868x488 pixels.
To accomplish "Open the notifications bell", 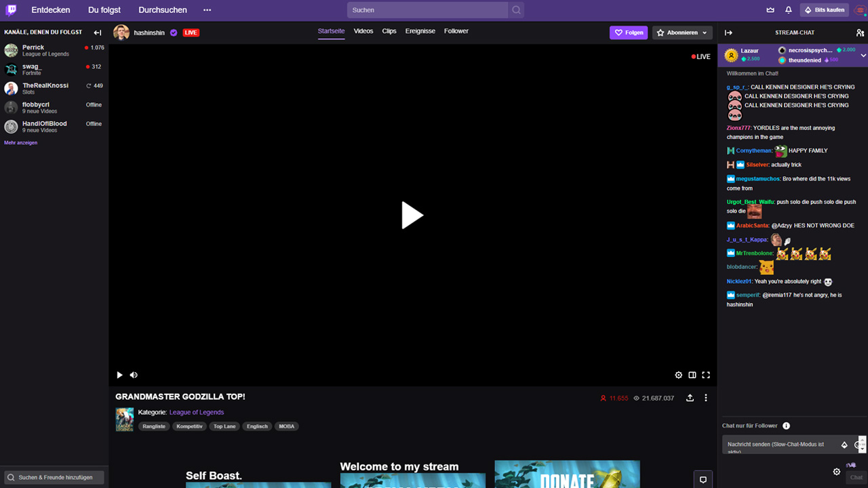I will tap(789, 9).
